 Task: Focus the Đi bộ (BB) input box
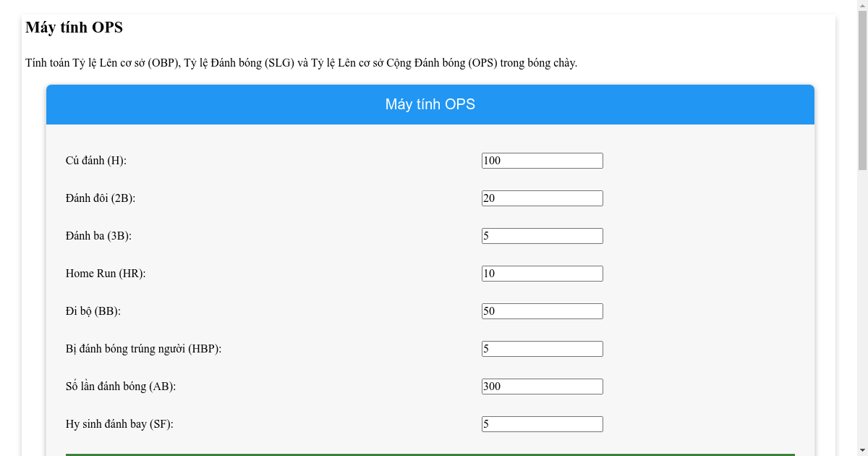(542, 311)
